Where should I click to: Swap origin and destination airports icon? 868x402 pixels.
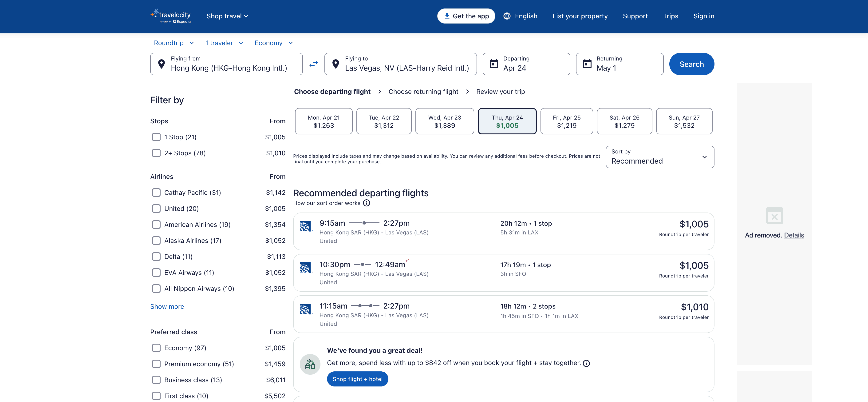point(313,64)
